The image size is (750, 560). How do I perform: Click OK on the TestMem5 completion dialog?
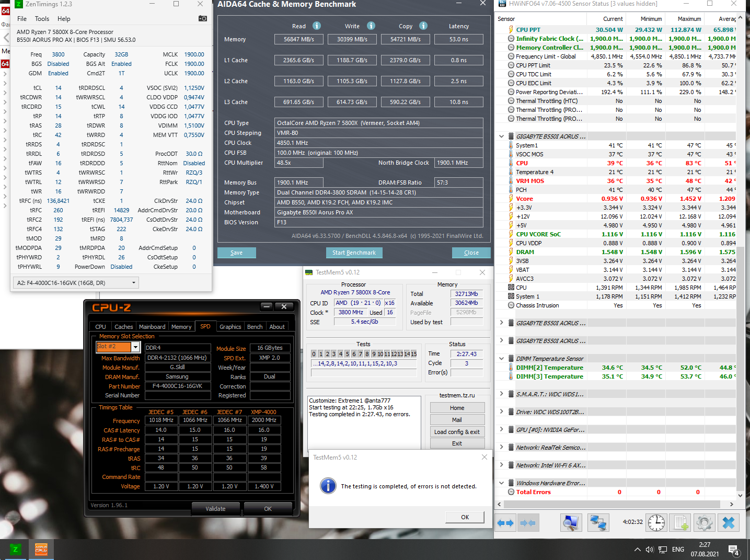465,517
